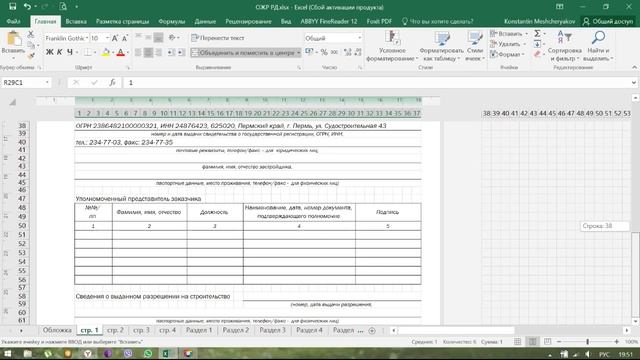The height and width of the screenshot is (360, 640).
Task: Align cell text to the right
Action: point(158,52)
